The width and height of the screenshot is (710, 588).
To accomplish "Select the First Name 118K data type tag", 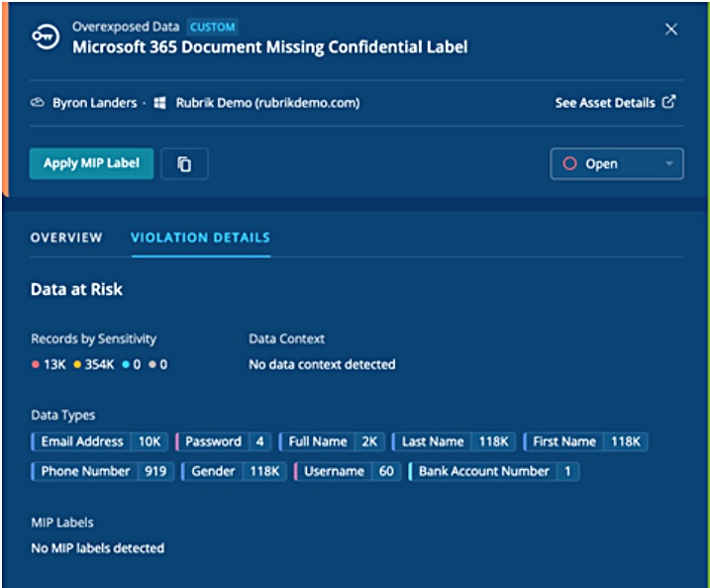I will click(x=585, y=441).
